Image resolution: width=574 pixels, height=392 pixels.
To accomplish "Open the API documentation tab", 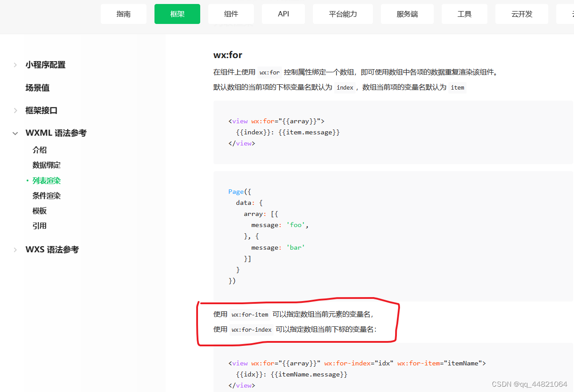I will [283, 14].
